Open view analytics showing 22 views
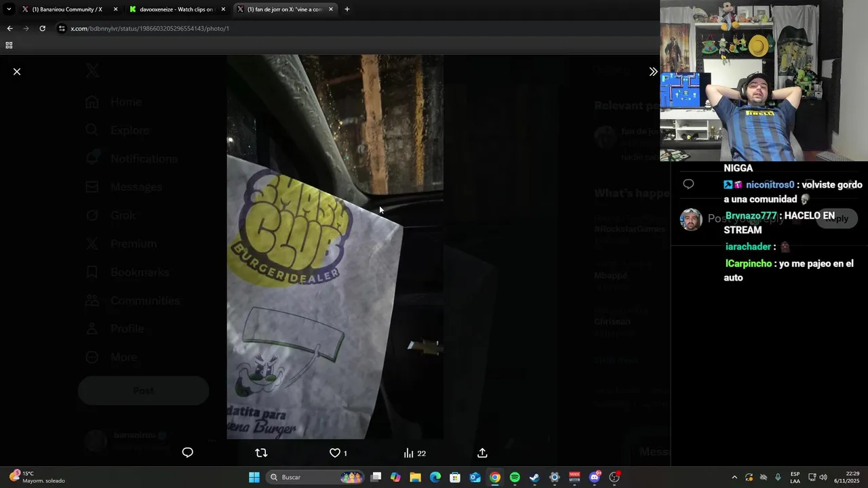The image size is (868, 488). pos(414,453)
